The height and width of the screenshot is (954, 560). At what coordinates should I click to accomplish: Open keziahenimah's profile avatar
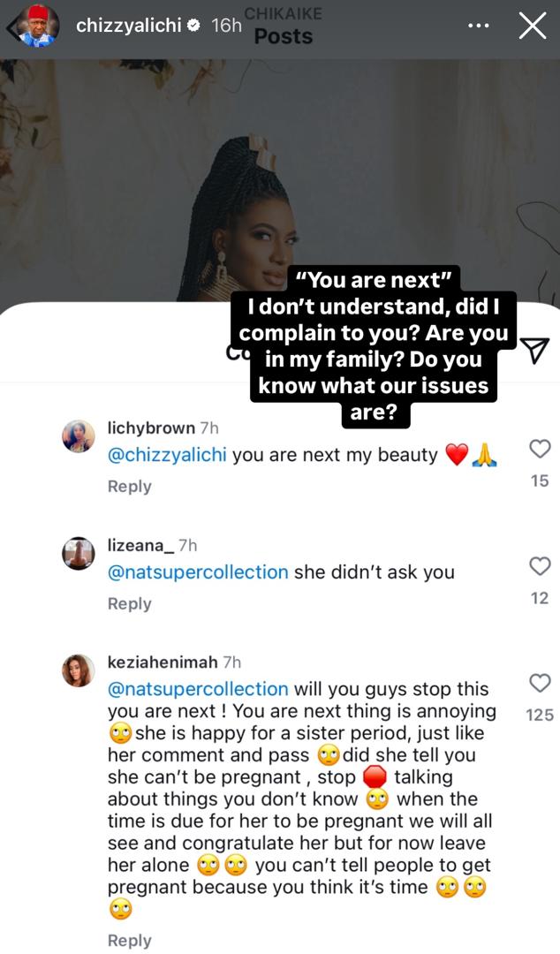pos(78,670)
